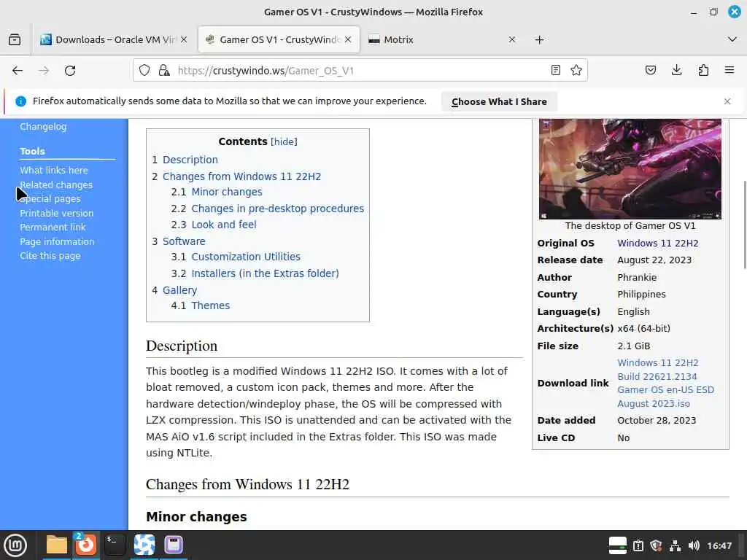Open the purple disk app in taskbar
747x560 pixels.
[x=174, y=545]
